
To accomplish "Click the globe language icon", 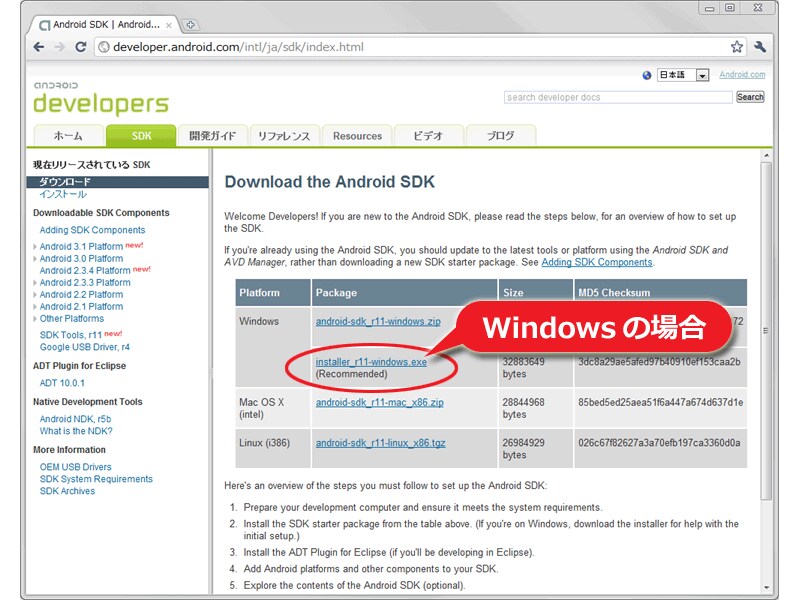I will pyautogui.click(x=647, y=76).
